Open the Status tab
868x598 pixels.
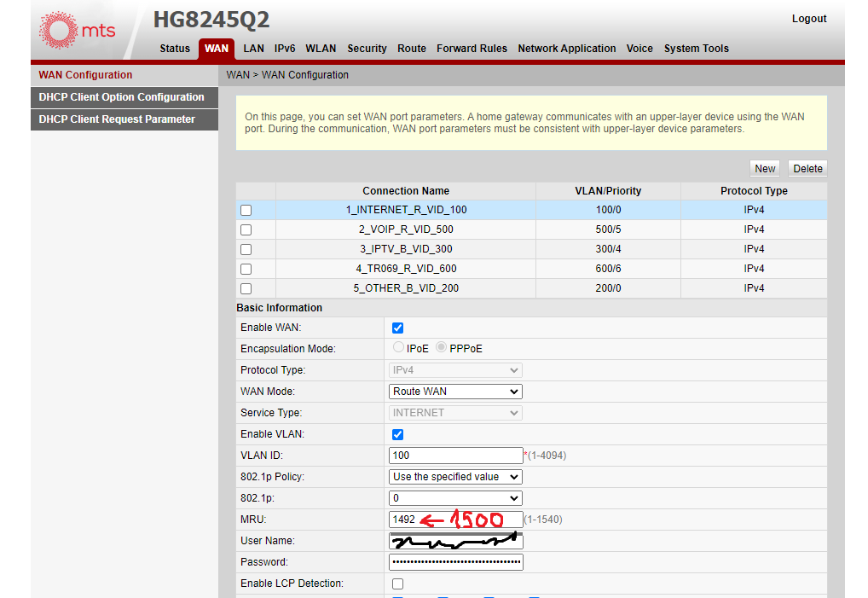tap(175, 48)
